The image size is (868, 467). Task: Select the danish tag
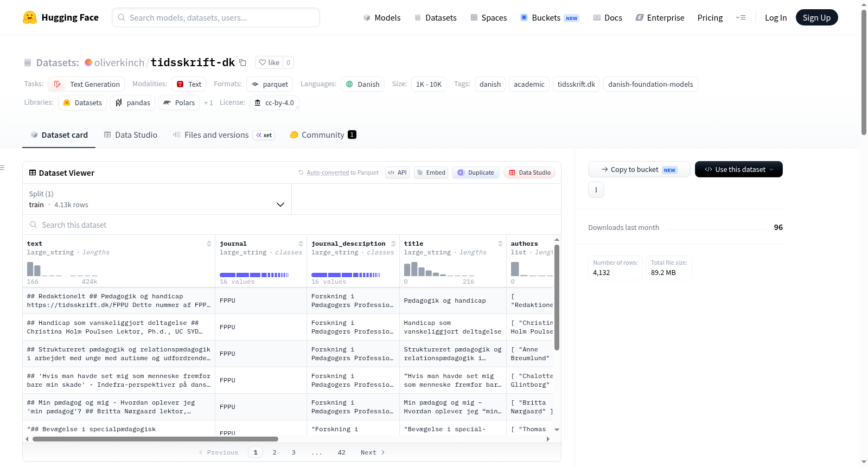click(x=490, y=84)
